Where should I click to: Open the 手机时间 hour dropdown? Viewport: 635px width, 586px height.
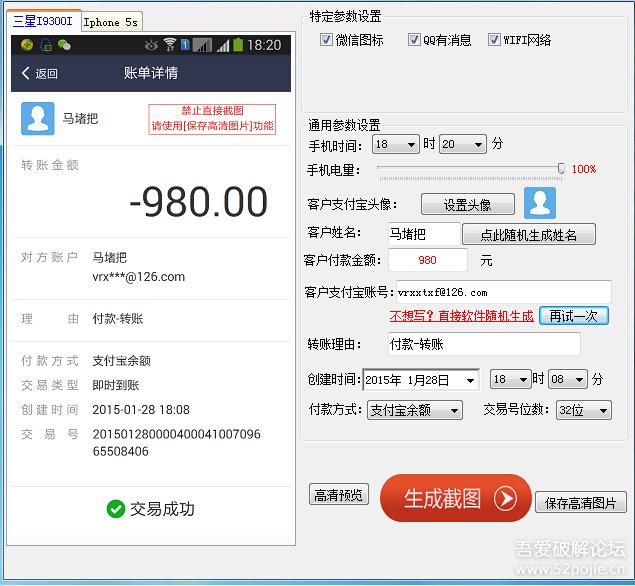(395, 144)
